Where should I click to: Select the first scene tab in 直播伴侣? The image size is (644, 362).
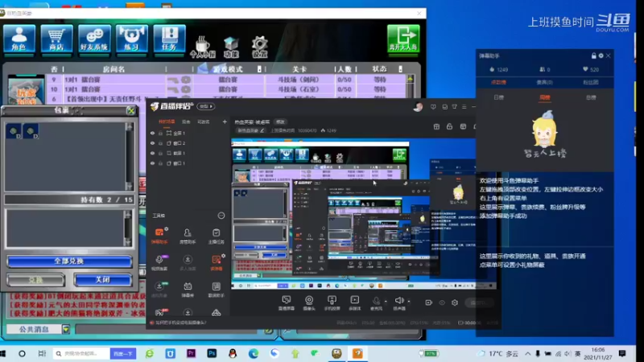[167, 122]
